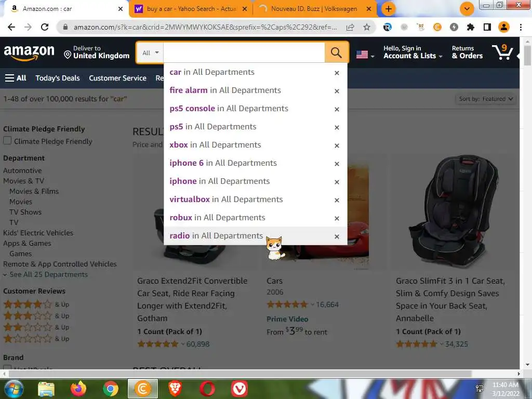Image resolution: width=532 pixels, height=399 pixels.
Task: Click the vertical page scrollbar thumb
Action: pos(527,56)
